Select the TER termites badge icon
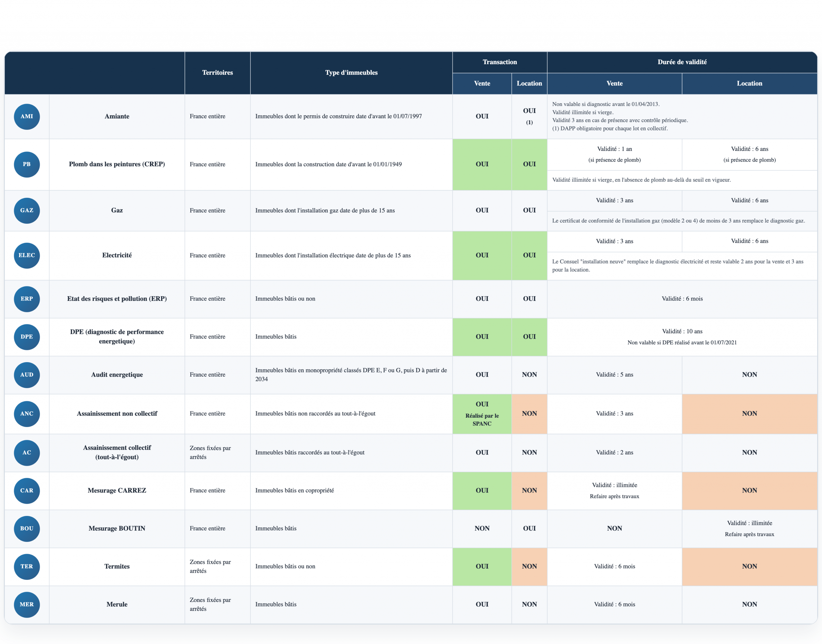Screen dimensions: 822x644 [x=27, y=566]
